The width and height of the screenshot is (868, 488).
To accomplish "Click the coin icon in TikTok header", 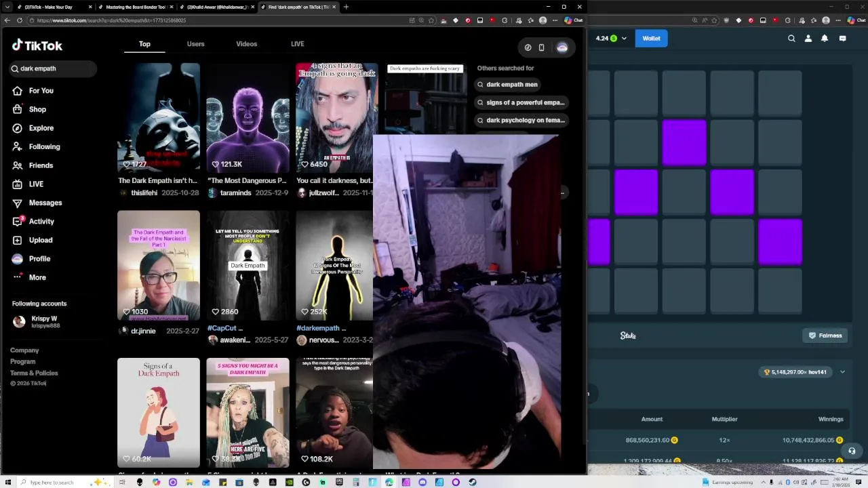I will [x=528, y=47].
